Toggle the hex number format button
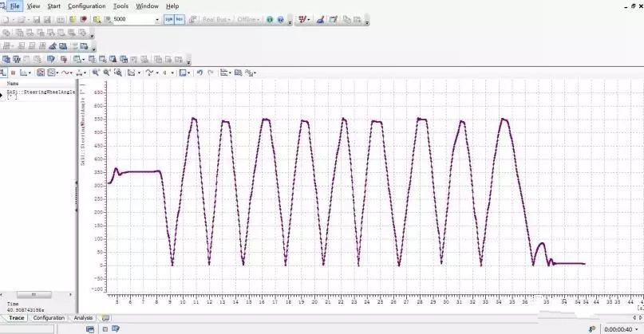644x334 pixels. point(180,19)
